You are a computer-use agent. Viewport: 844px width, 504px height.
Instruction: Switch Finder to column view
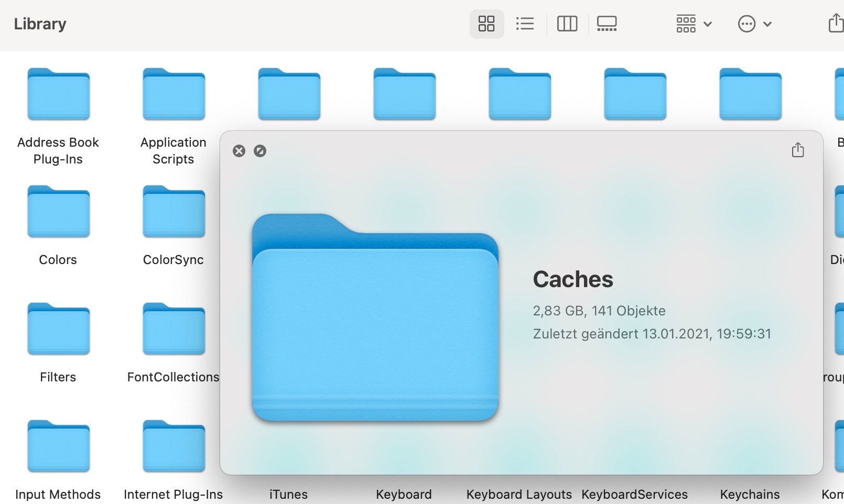tap(567, 24)
